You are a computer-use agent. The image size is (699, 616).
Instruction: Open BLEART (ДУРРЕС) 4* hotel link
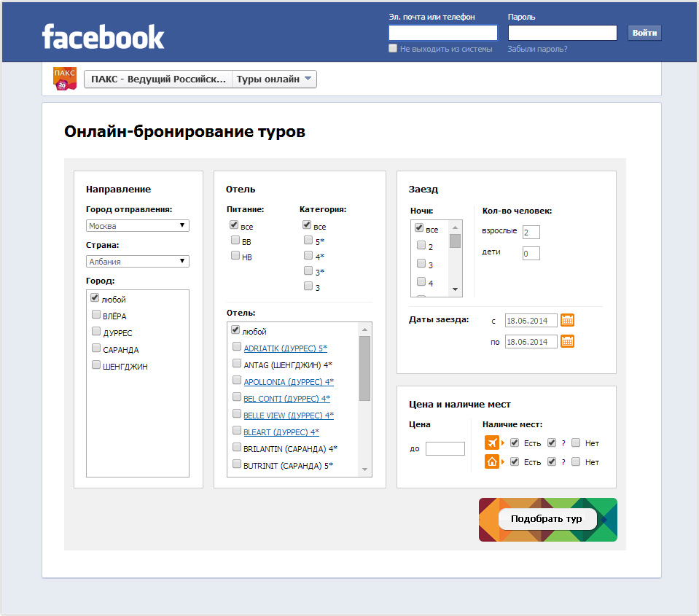coord(281,432)
